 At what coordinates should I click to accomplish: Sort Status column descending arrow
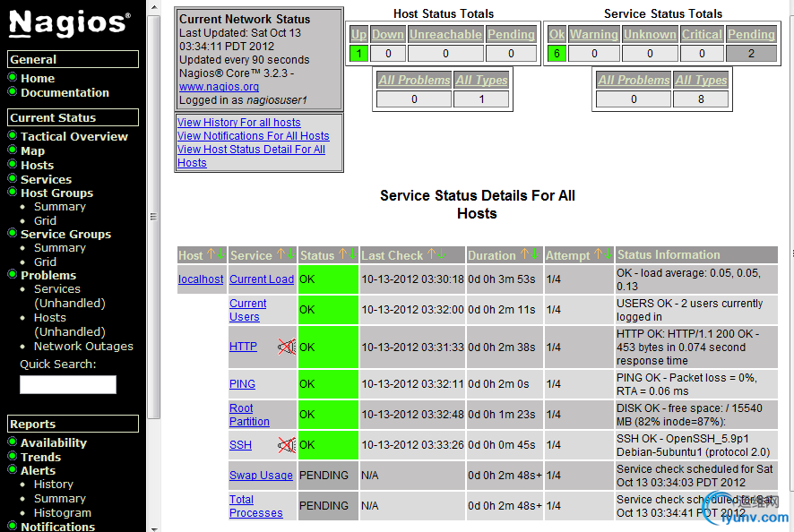coord(352,253)
